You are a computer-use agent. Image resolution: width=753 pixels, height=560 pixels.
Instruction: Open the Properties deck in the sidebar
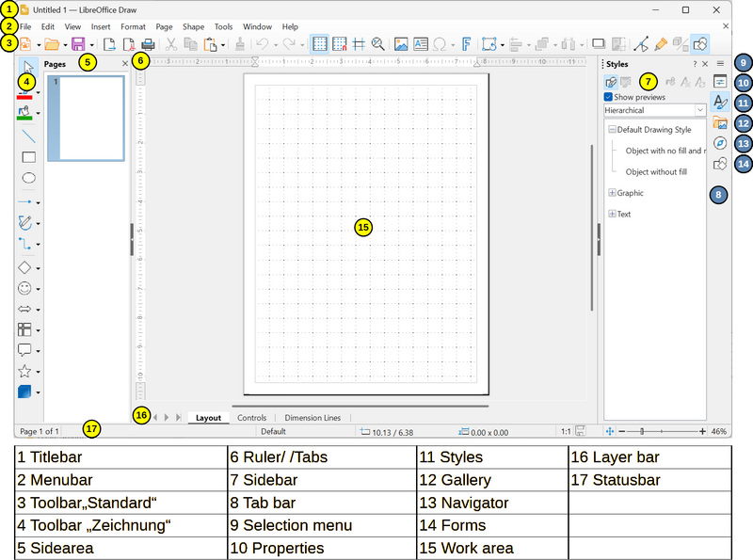click(x=720, y=82)
